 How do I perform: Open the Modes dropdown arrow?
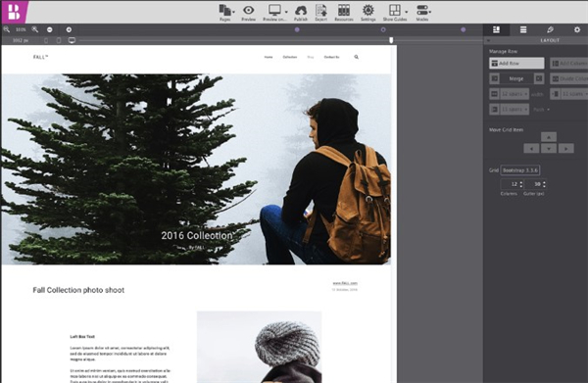430,12
